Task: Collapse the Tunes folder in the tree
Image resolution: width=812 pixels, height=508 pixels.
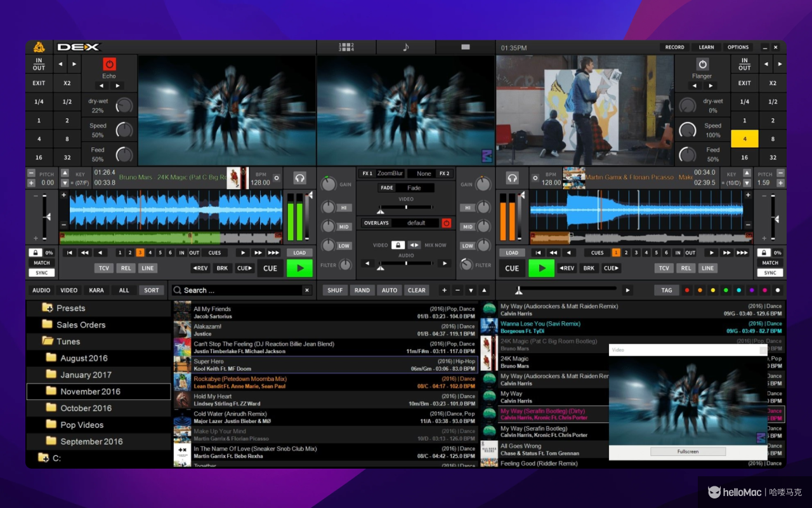Action: pos(47,341)
